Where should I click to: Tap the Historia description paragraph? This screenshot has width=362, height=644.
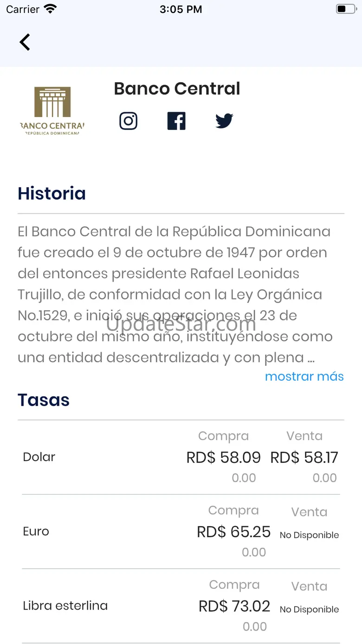[x=175, y=294]
